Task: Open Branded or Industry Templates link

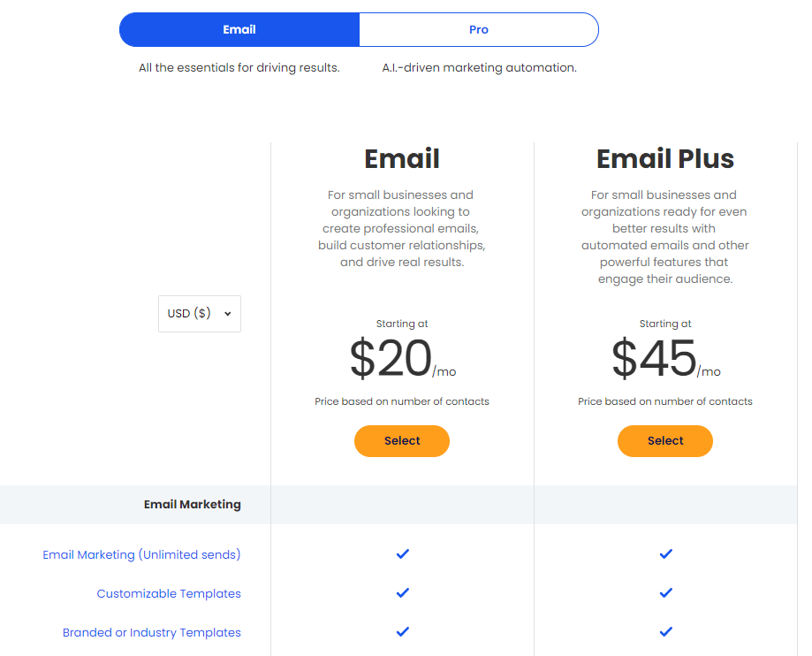Action: 152,632
